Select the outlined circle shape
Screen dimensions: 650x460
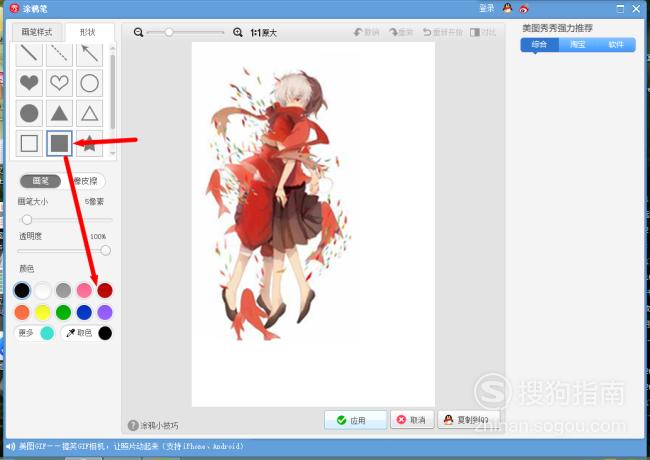point(90,83)
